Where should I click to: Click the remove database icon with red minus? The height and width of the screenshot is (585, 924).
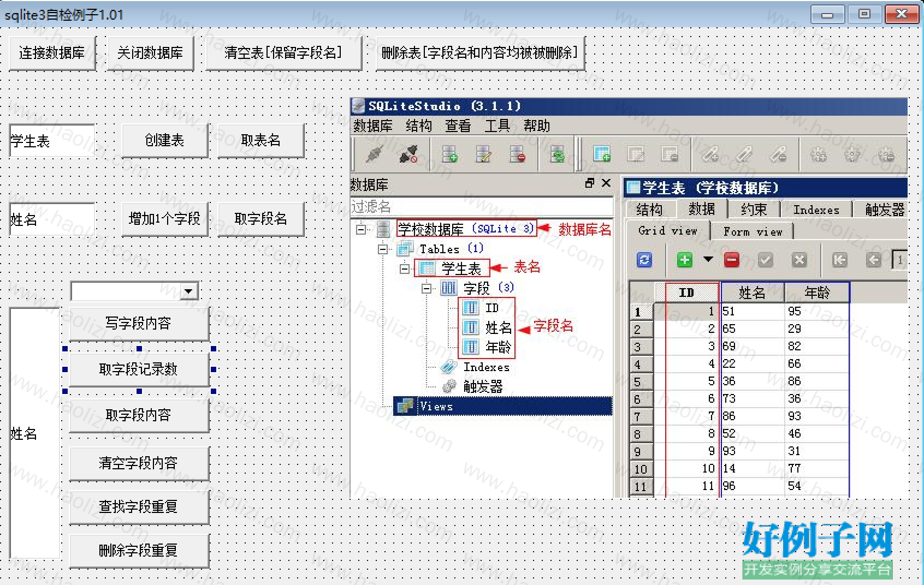pyautogui.click(x=517, y=155)
